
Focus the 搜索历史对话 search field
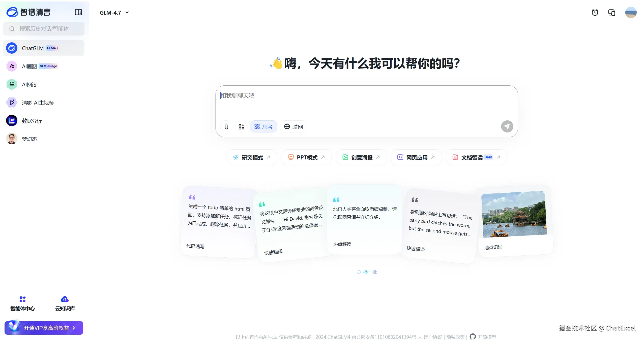44,29
